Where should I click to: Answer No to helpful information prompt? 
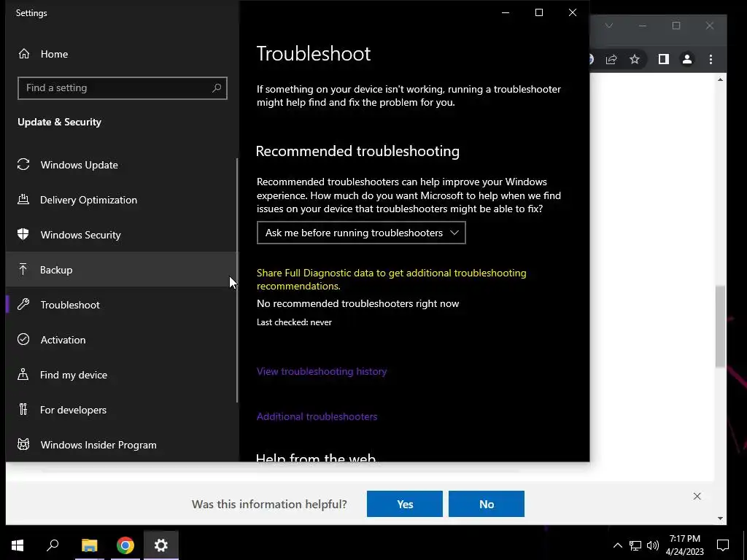487,504
